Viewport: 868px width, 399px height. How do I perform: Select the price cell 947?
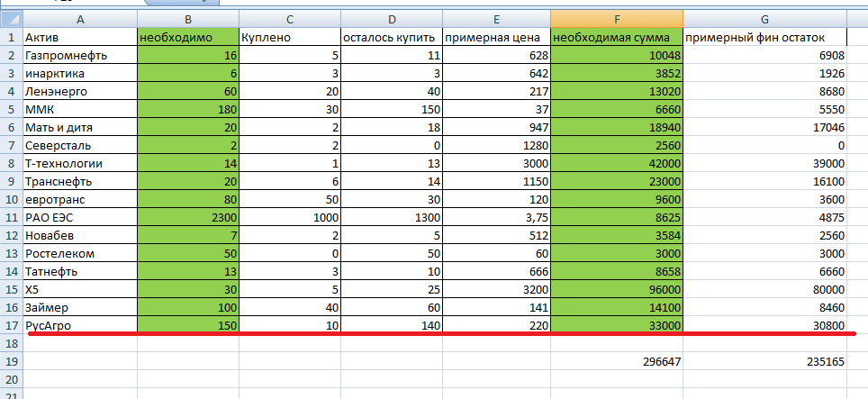[x=496, y=127]
